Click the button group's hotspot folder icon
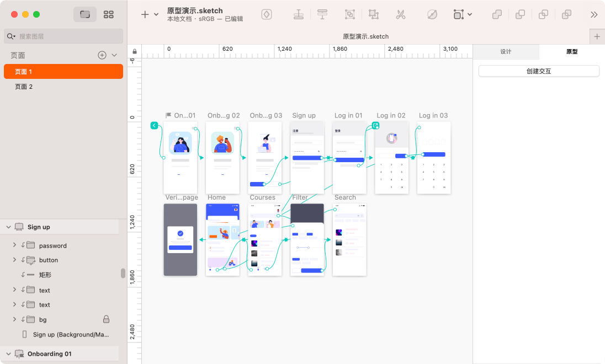605x364 pixels. (x=31, y=260)
